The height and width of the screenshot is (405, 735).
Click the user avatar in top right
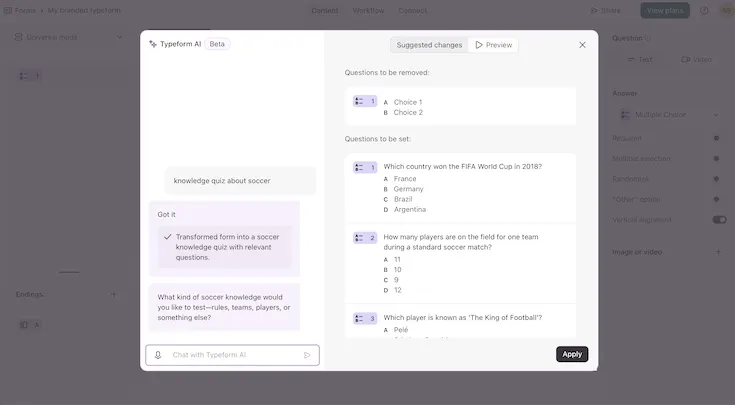(x=727, y=10)
